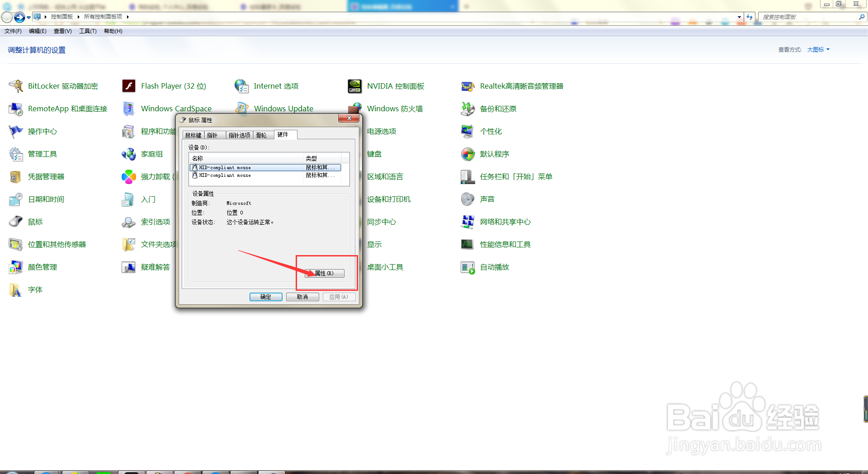
Task: Open 管理工具 icon
Action: (x=16, y=154)
